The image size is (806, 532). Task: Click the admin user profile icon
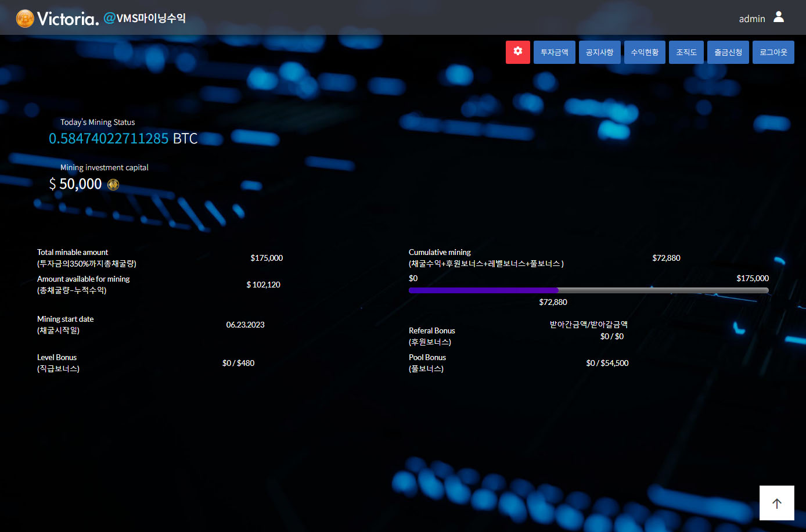tap(779, 17)
